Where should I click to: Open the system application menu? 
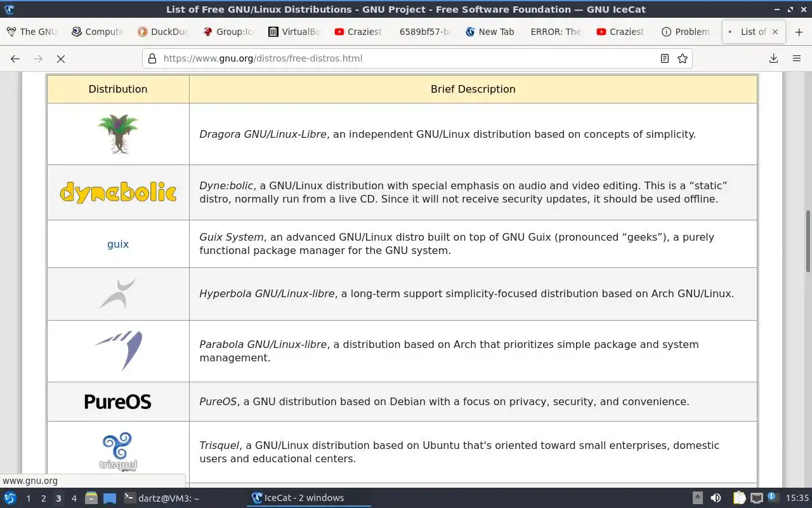point(10,498)
